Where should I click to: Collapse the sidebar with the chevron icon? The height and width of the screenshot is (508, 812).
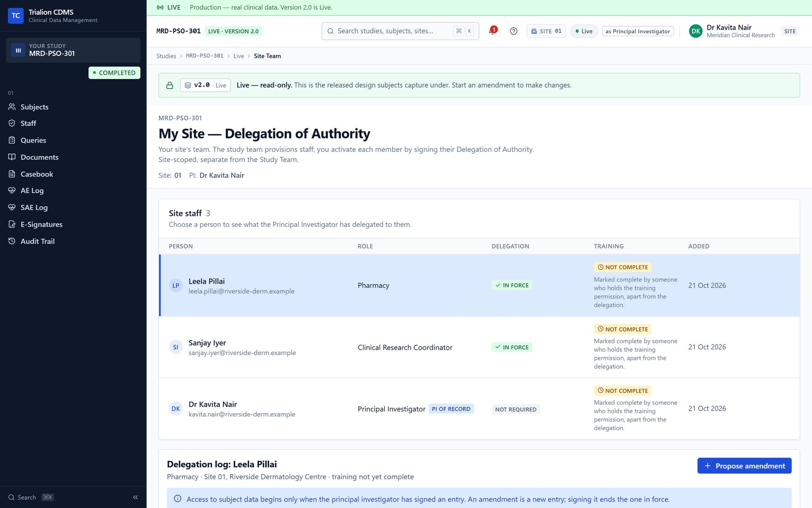click(135, 497)
